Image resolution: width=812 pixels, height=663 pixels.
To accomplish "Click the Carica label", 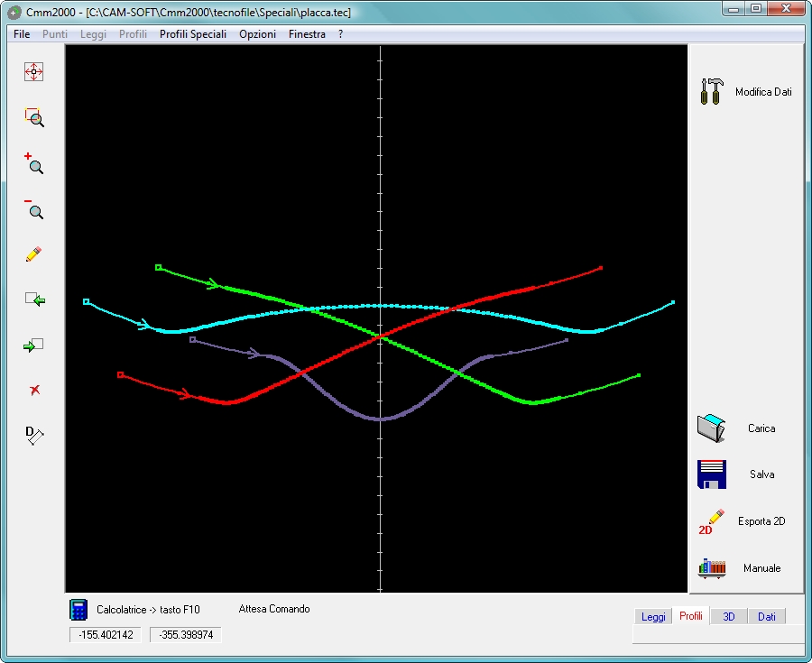I will [x=761, y=428].
